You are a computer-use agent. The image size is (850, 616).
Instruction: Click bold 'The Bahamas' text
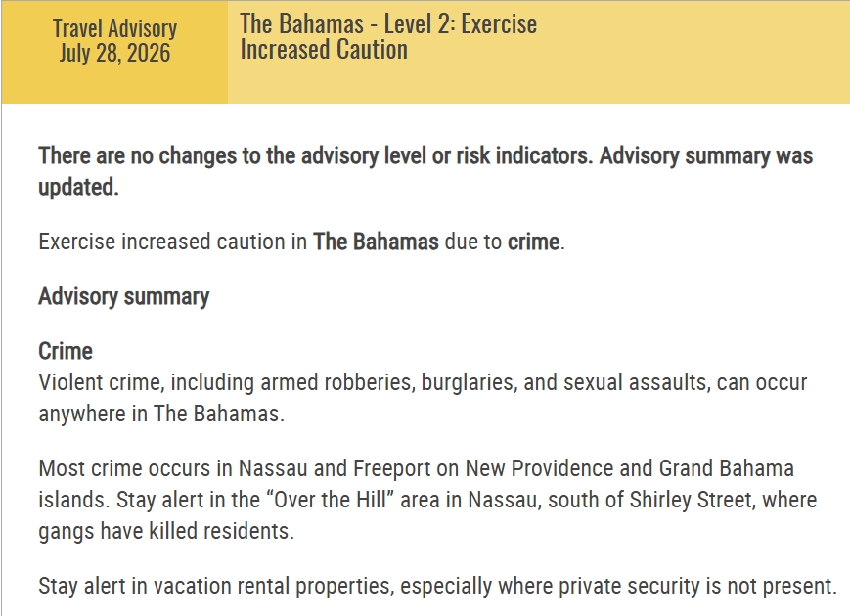376,242
